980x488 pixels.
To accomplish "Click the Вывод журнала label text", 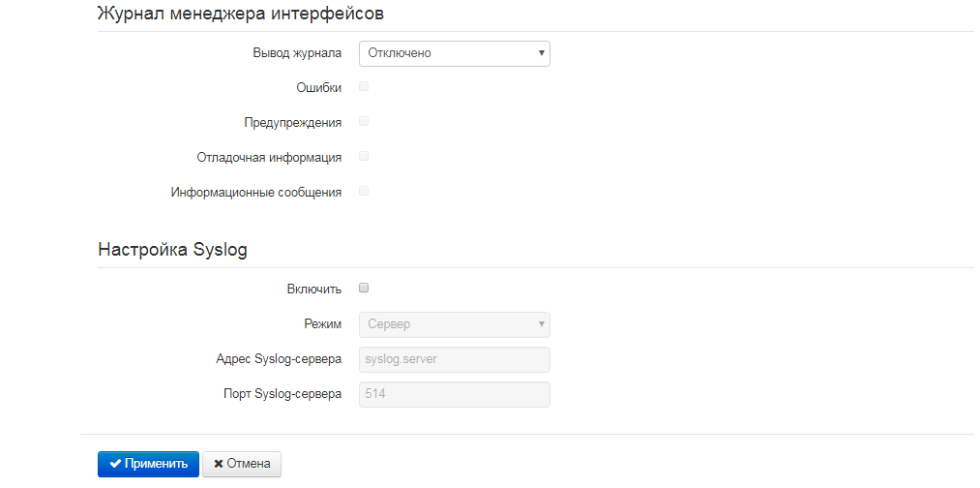I will [297, 53].
